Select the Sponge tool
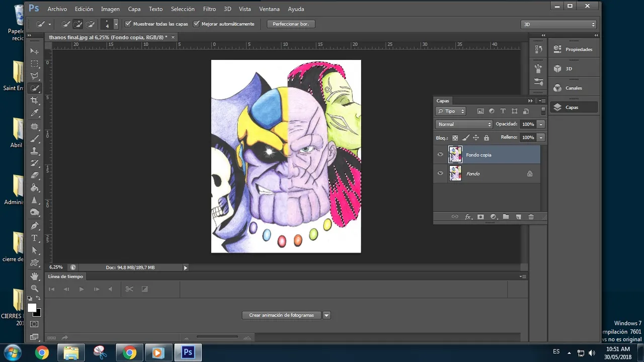Viewport: 644px width, 362px height. pyautogui.click(x=34, y=213)
